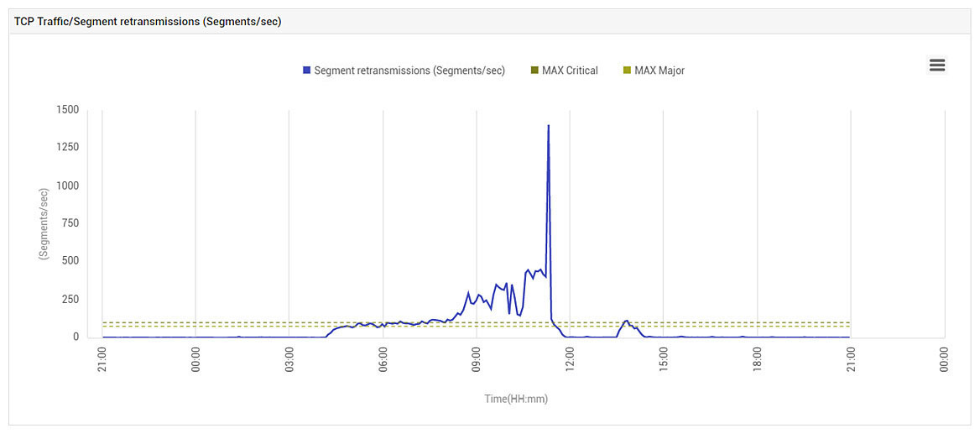Click the vertical (Segments/sec) axis title
This screenshot has width=980, height=434.
pos(43,223)
